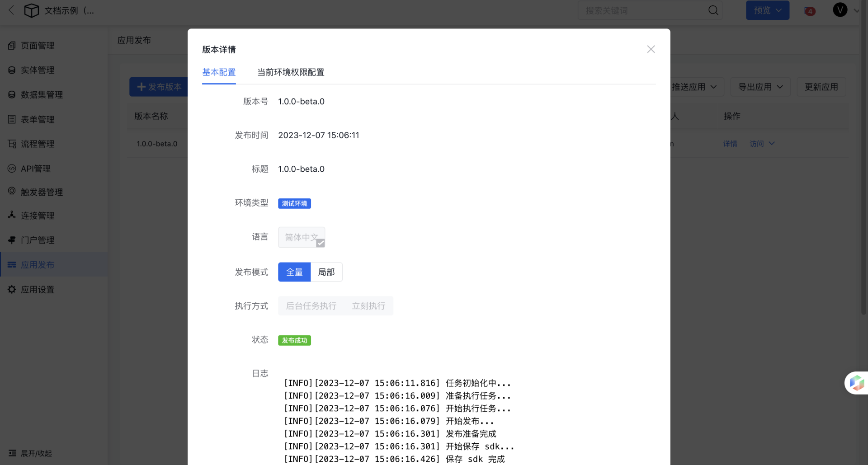The width and height of the screenshot is (868, 465).
Task: Click the 详情 link in the row
Action: (730, 144)
